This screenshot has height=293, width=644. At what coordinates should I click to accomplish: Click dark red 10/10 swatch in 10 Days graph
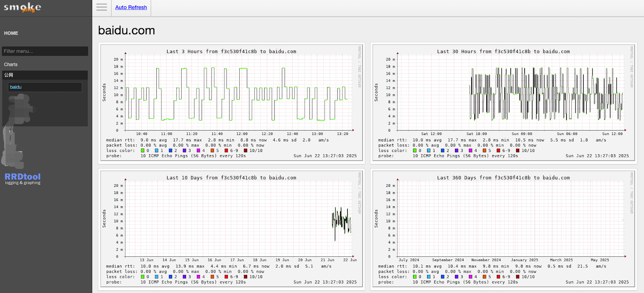245,277
